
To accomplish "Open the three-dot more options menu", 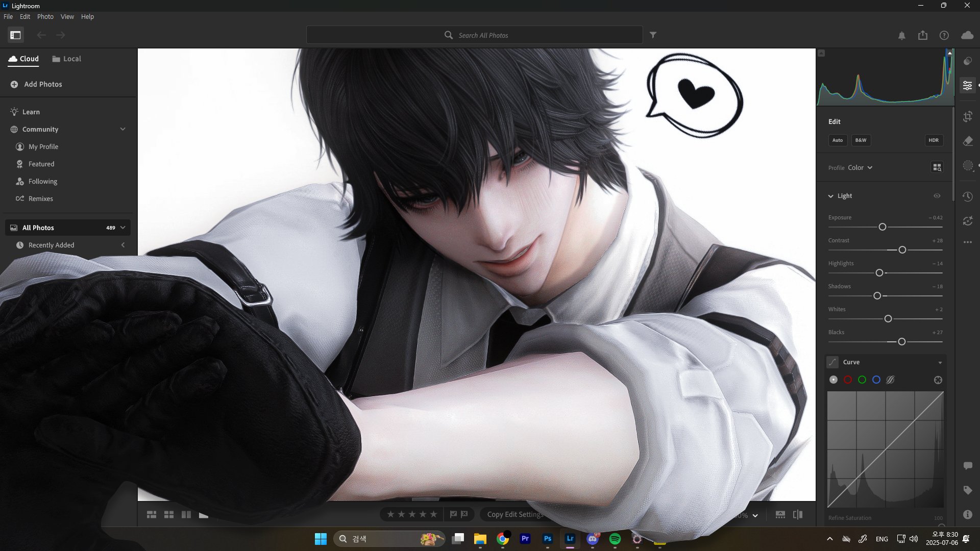I will (968, 242).
